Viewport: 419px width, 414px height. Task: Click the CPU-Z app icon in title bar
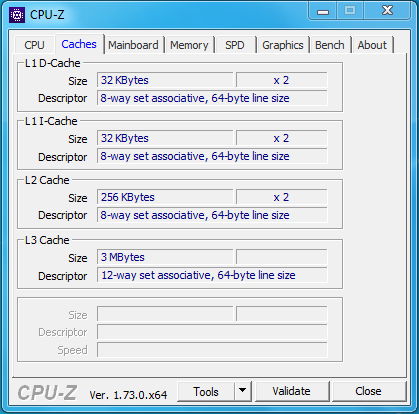[17, 15]
